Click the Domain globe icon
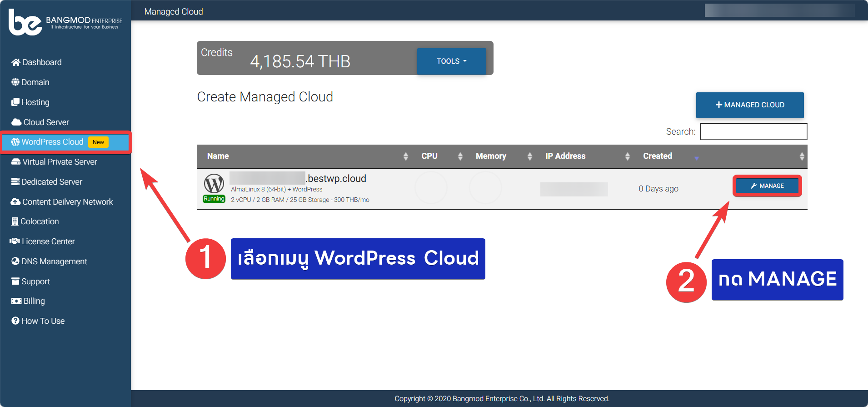Screen dimensions: 868x407 pyautogui.click(x=15, y=82)
